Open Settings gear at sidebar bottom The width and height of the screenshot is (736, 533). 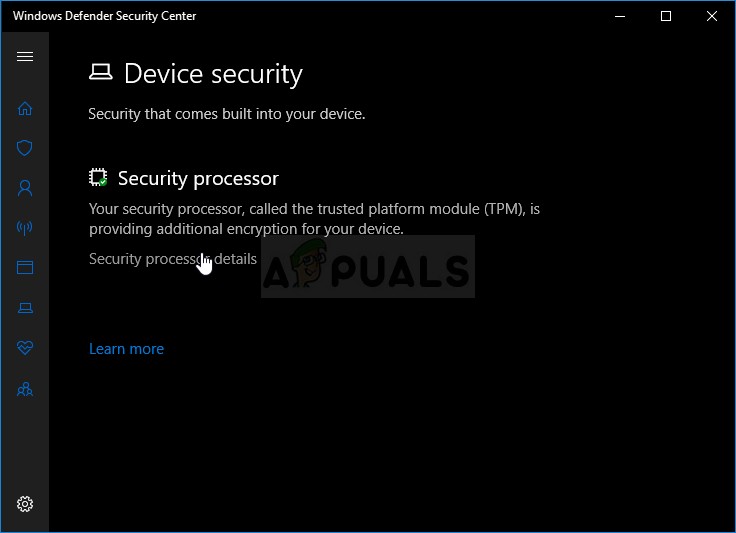(25, 504)
